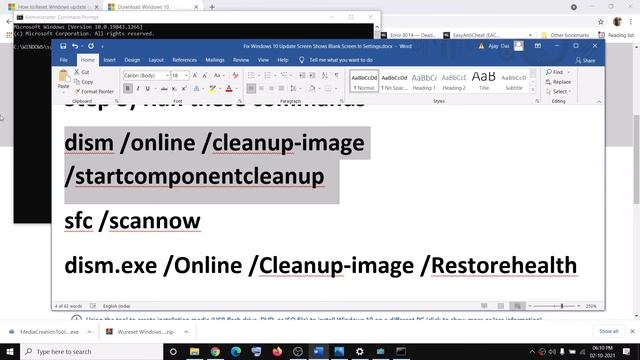This screenshot has height=360, width=640.
Task: Open the Mailings ribbon tab
Action: pyautogui.click(x=215, y=60)
